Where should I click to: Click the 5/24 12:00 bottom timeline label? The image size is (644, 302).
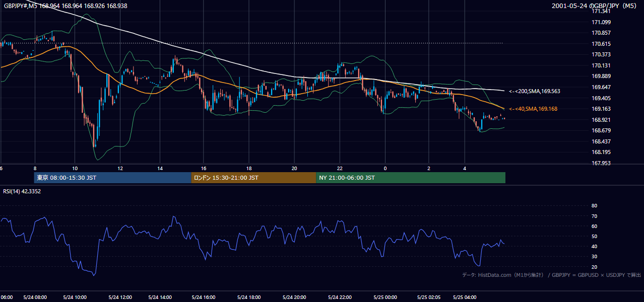point(120,297)
